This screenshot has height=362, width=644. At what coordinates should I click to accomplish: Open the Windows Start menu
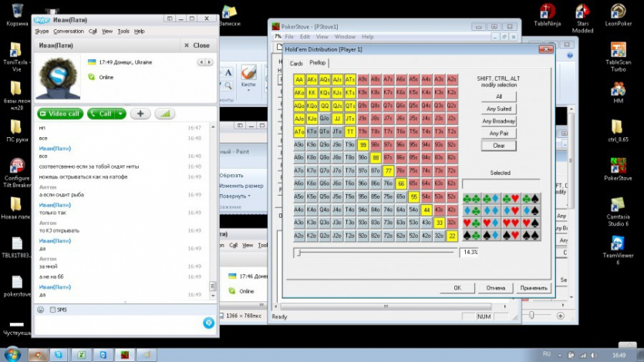(x=12, y=354)
